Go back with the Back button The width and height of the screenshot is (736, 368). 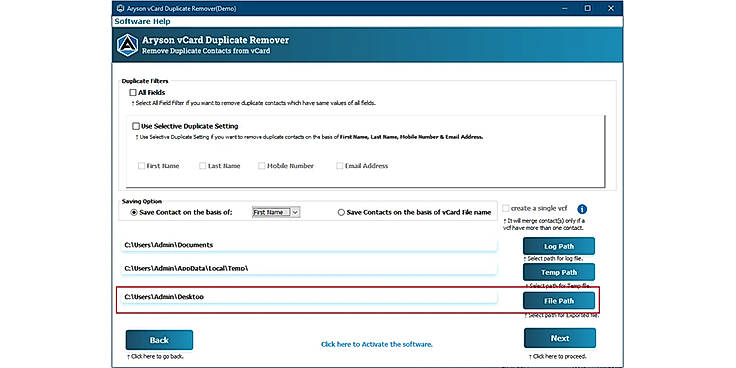[159, 340]
